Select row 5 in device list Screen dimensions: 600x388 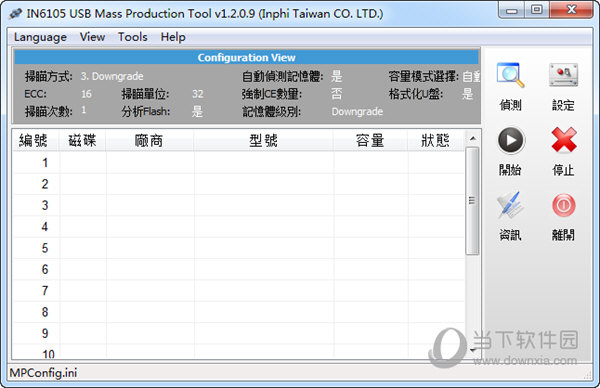[239, 248]
